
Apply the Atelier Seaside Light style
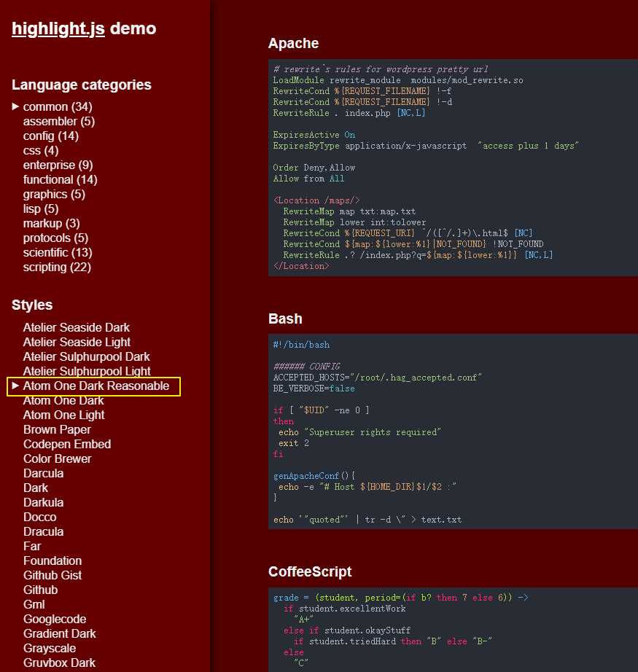tap(77, 342)
